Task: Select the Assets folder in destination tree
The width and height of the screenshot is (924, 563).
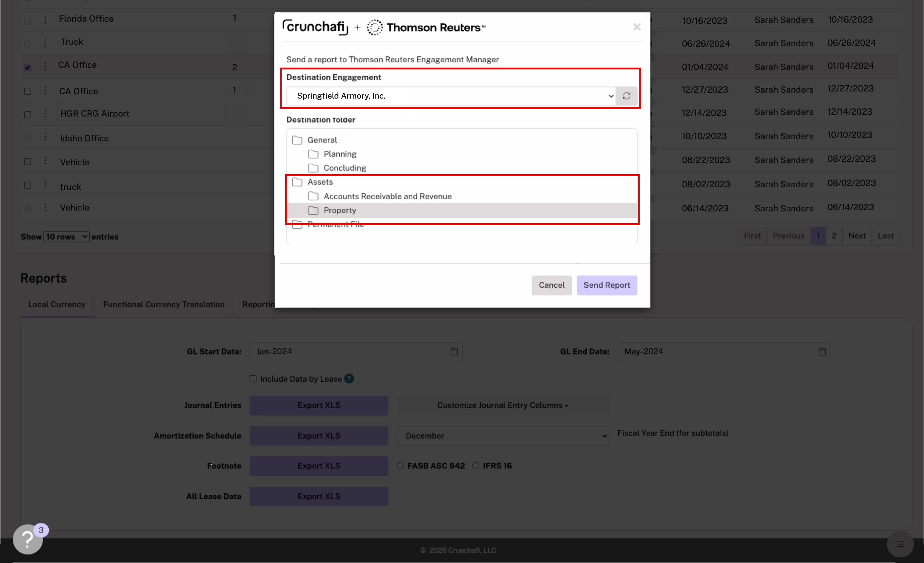Action: click(x=320, y=182)
